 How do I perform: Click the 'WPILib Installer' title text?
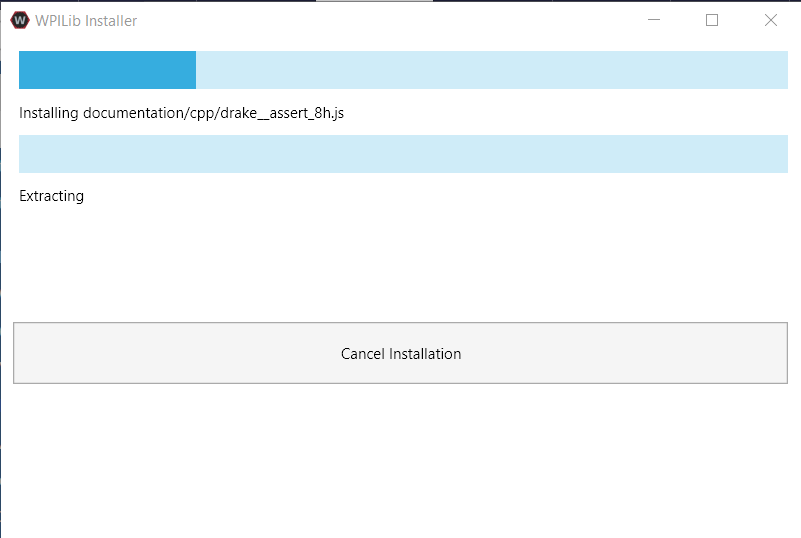[86, 21]
